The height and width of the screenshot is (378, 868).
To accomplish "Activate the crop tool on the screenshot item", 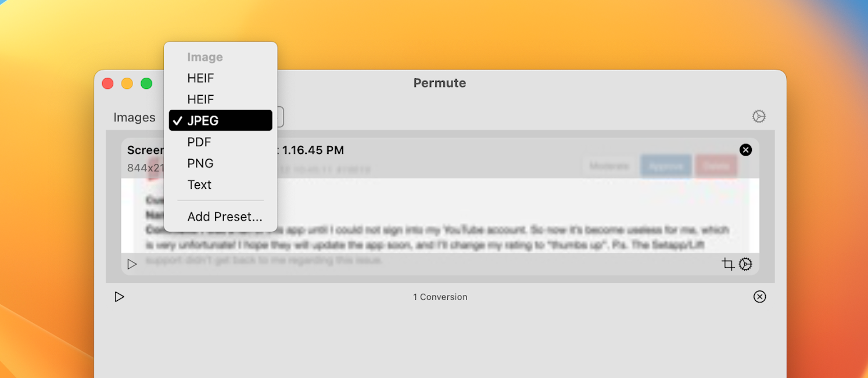I will click(728, 264).
